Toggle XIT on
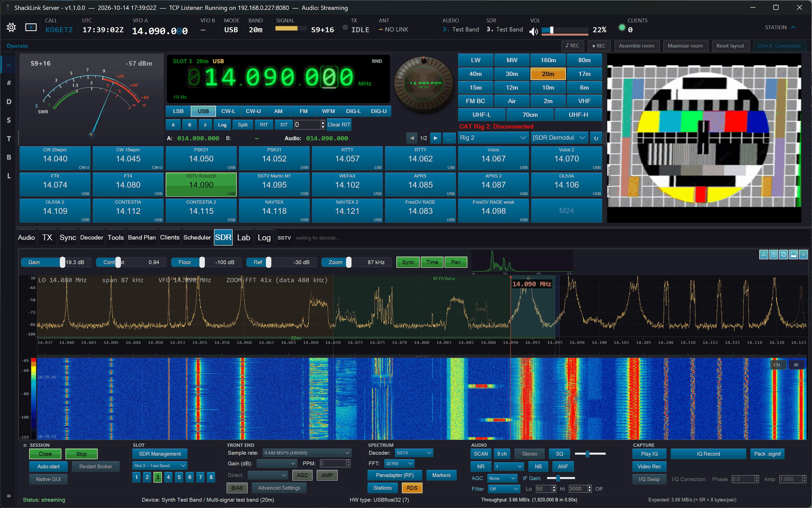Image resolution: width=812 pixels, height=508 pixels. [284, 125]
